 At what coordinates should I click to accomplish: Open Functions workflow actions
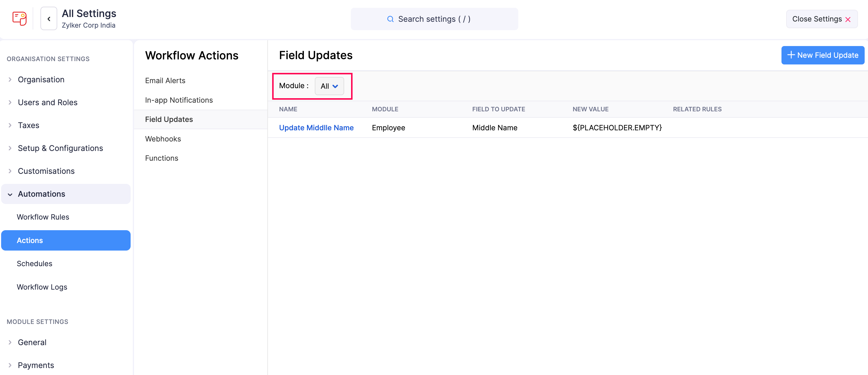(x=161, y=158)
